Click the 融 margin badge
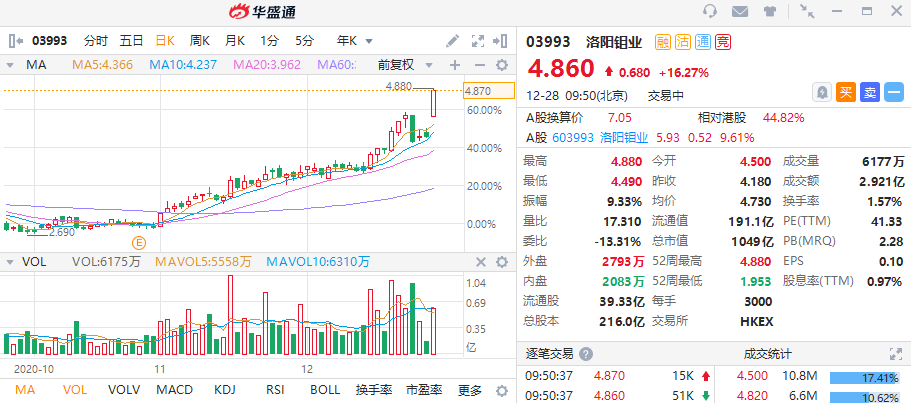The image size is (911, 403). [x=663, y=42]
